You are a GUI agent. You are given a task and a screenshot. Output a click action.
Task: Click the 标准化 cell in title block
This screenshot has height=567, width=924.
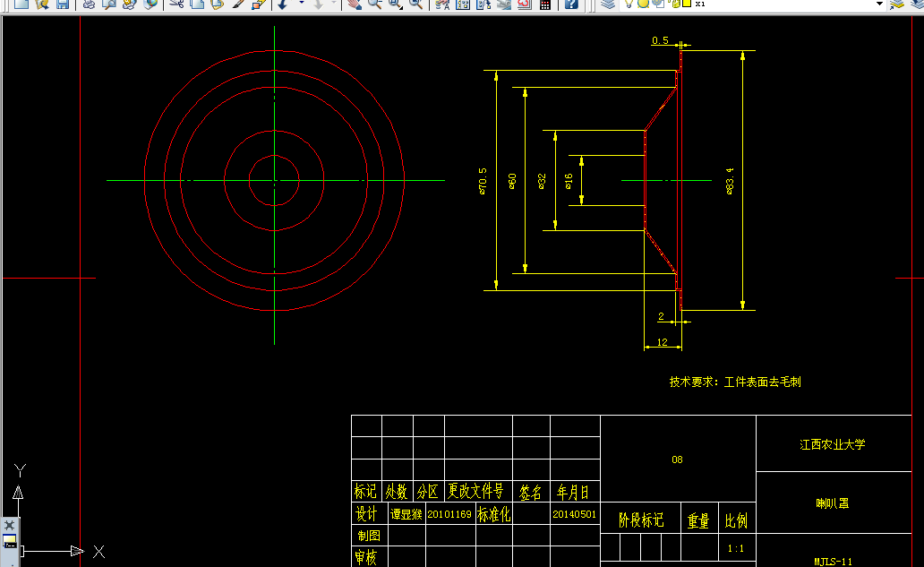494,514
